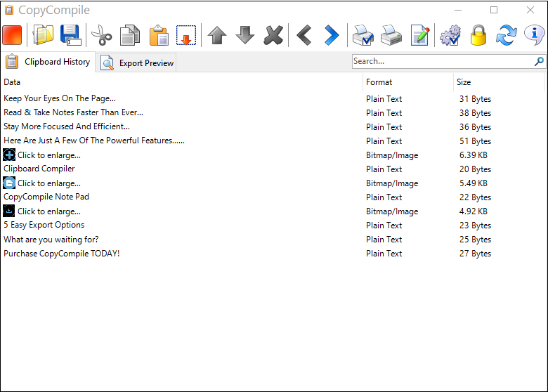Move item down with gray down arrow
The height and width of the screenshot is (392, 548).
245,35
